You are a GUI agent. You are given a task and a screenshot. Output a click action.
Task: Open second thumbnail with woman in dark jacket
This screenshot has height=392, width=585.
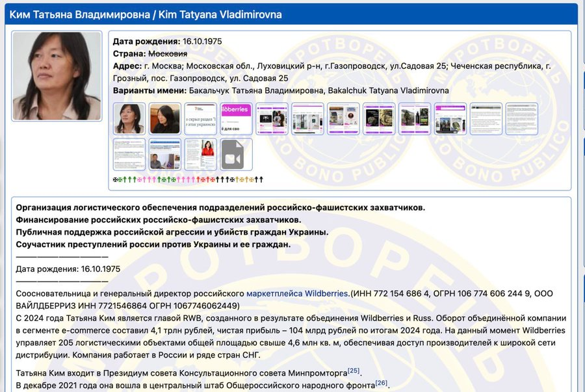pyautogui.click(x=165, y=118)
